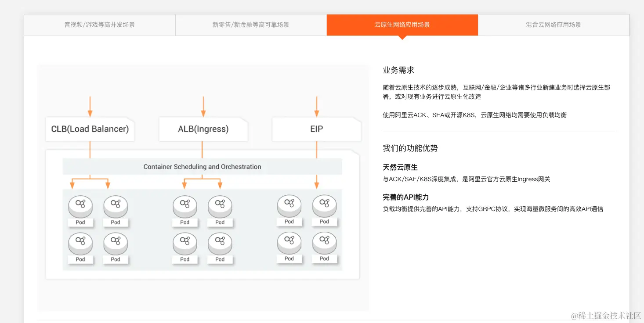The image size is (644, 323).
Task: Click the 我们的功能优势 heading
Action: coord(410,148)
